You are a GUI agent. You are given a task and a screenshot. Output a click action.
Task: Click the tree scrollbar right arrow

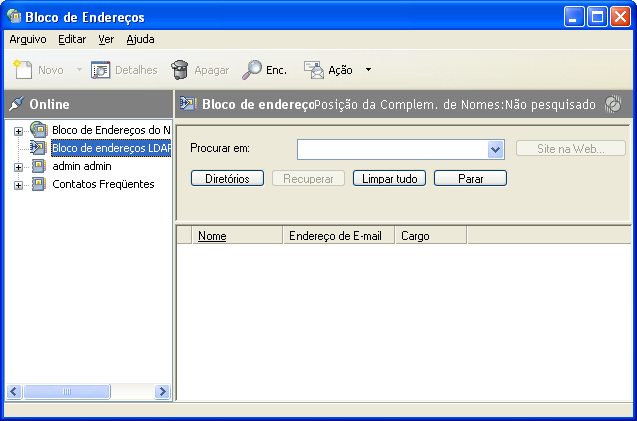(162, 391)
